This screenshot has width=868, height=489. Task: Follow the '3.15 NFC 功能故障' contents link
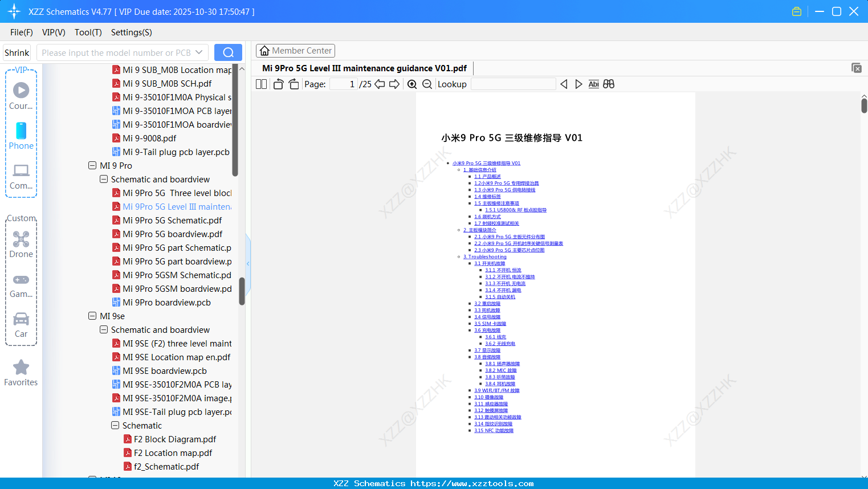pyautogui.click(x=494, y=431)
